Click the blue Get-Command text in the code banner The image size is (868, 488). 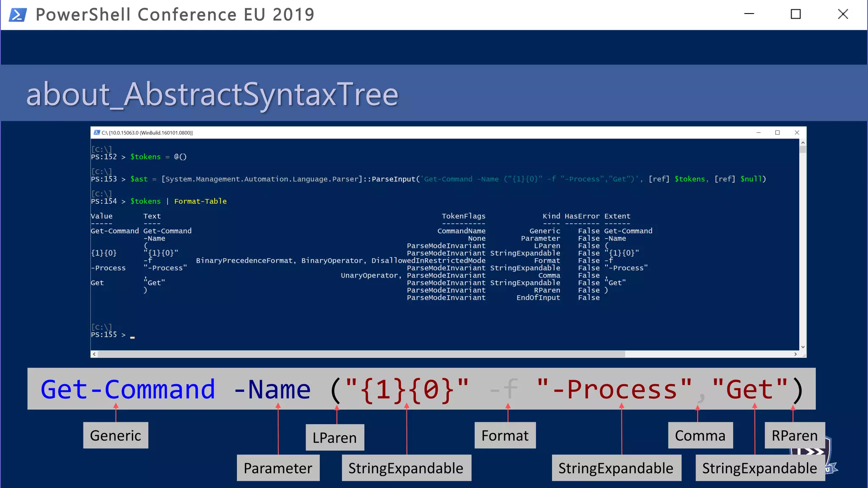128,389
